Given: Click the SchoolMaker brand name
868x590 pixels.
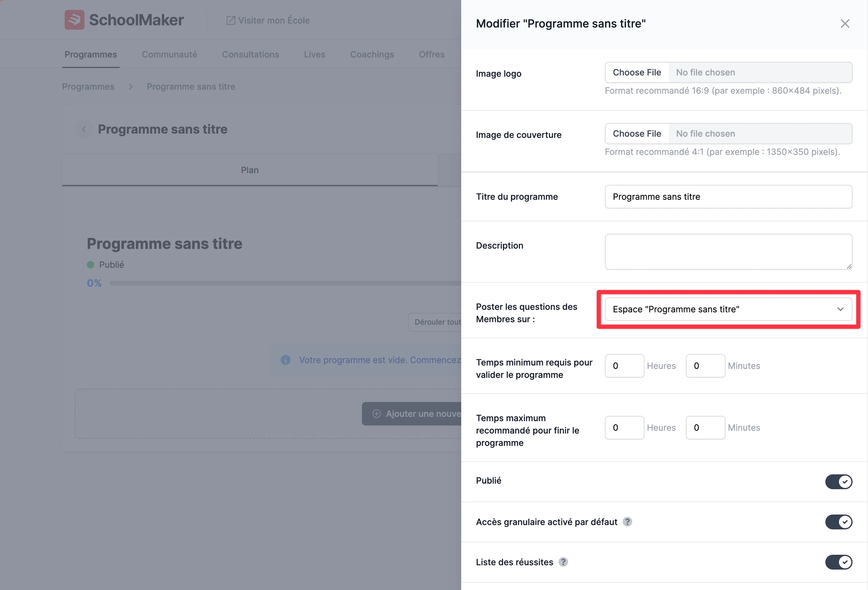Looking at the screenshot, I should [x=137, y=20].
